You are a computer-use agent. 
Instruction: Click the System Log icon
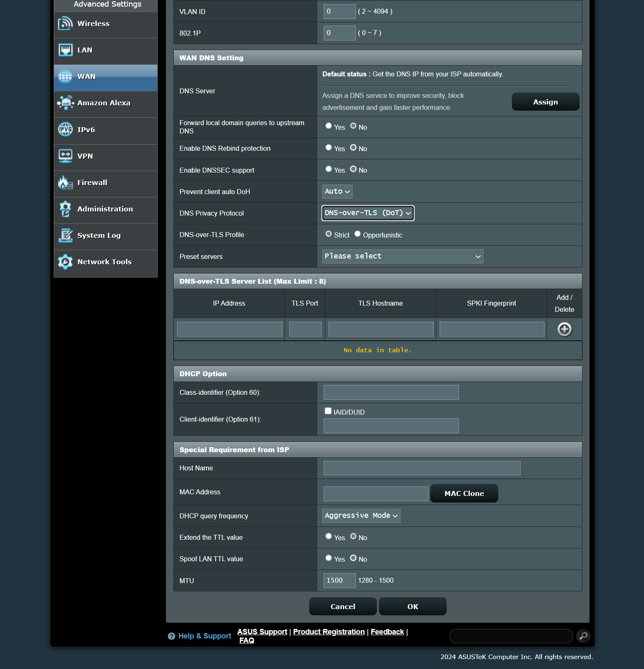(65, 235)
